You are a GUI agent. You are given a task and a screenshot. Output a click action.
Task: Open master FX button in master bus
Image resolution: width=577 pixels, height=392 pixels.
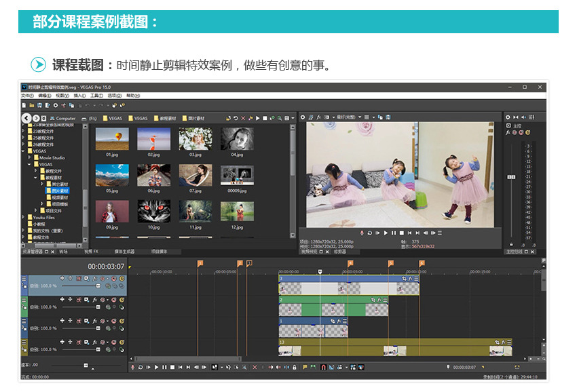click(x=508, y=132)
